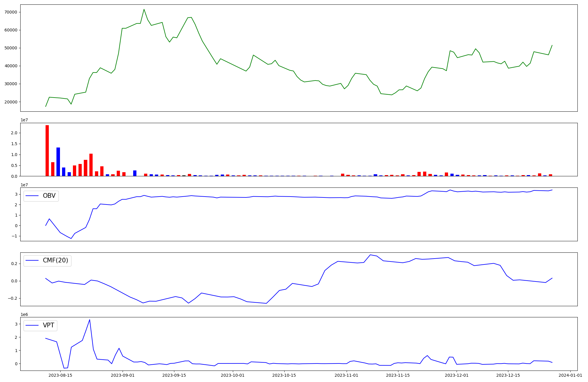Click the VPT legend label
Viewport: 588px width, 382px height.
pos(49,325)
